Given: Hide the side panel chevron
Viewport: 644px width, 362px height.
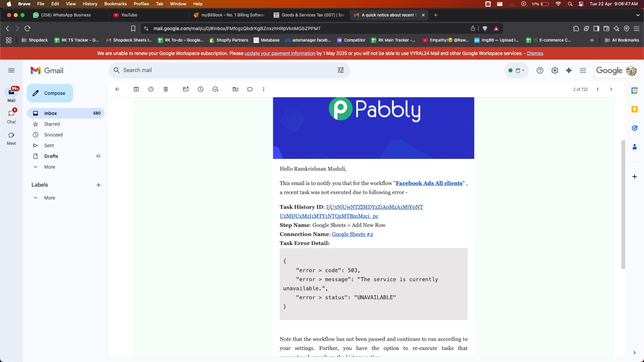Looking at the screenshot, I should pos(634,353).
